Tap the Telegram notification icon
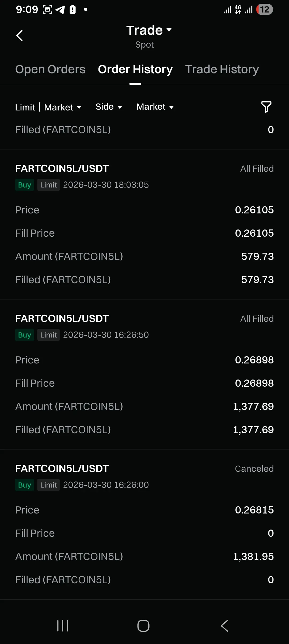This screenshot has width=289, height=644. pyautogui.click(x=60, y=10)
